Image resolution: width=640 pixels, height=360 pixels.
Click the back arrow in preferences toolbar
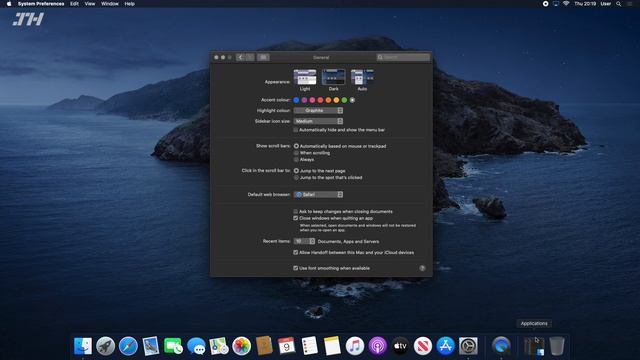coord(240,58)
